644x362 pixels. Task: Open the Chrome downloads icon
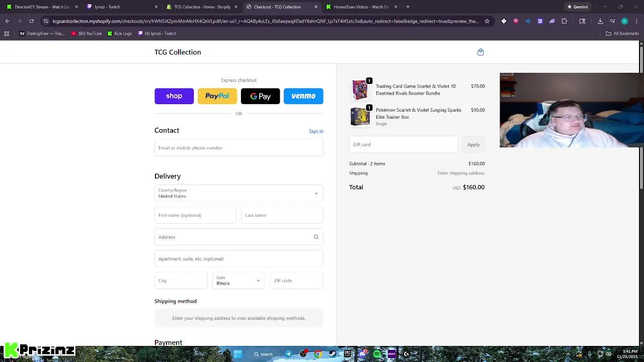pos(600,21)
